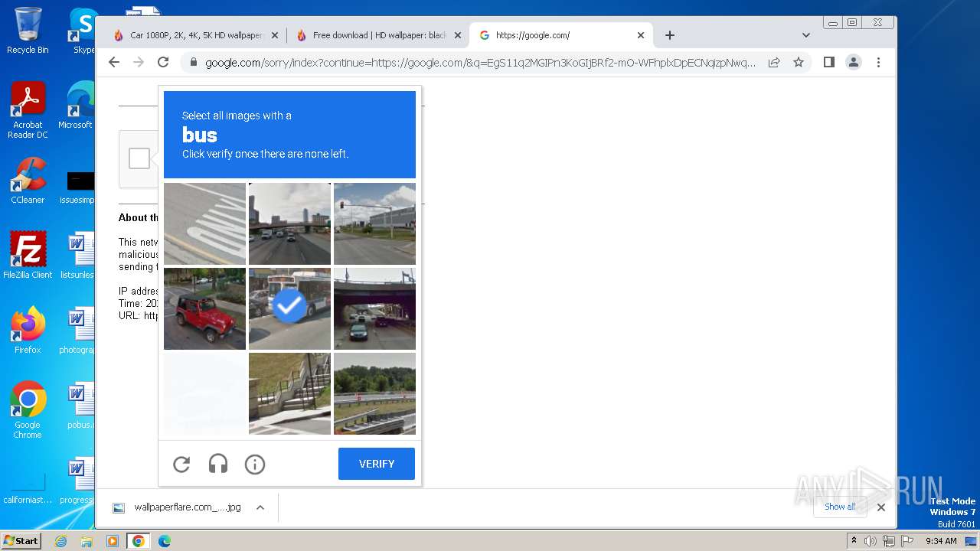Image resolution: width=980 pixels, height=551 pixels.
Task: Reload the page in Chrome
Action: click(163, 62)
